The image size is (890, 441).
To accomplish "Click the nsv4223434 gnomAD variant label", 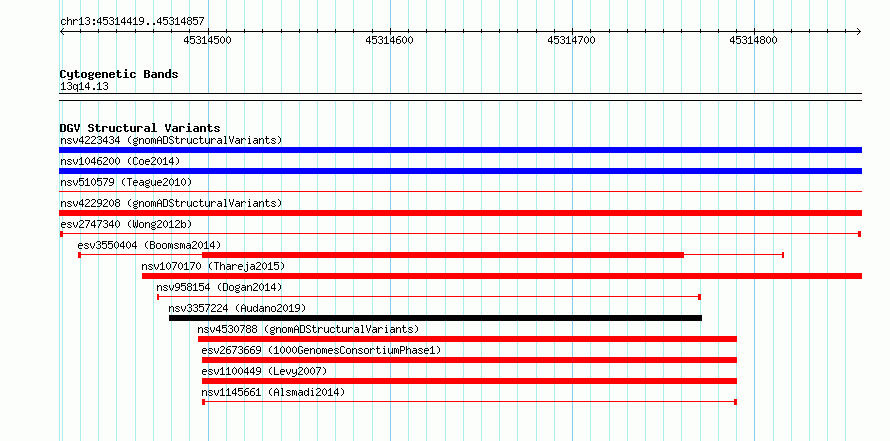I will (x=171, y=140).
